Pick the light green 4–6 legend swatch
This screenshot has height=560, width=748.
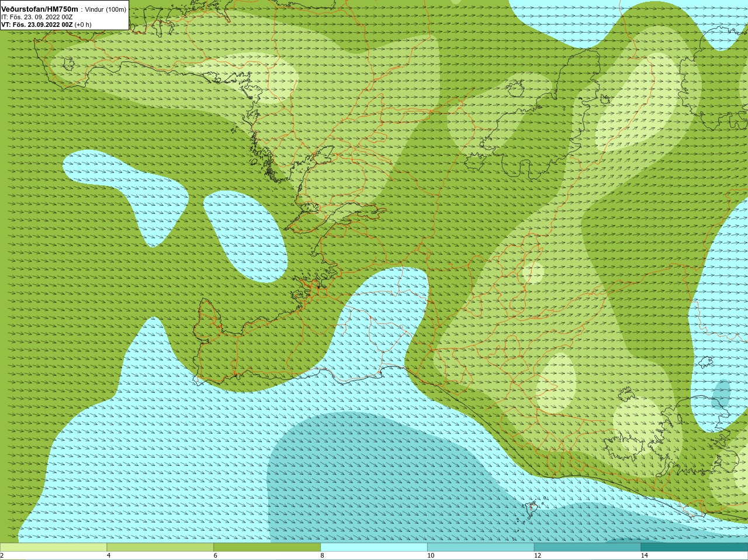pos(161,547)
